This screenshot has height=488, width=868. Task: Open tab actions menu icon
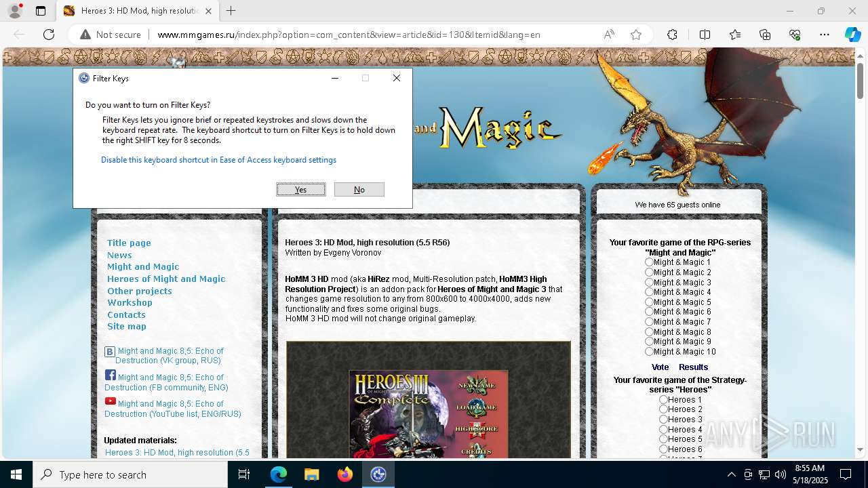(x=41, y=11)
